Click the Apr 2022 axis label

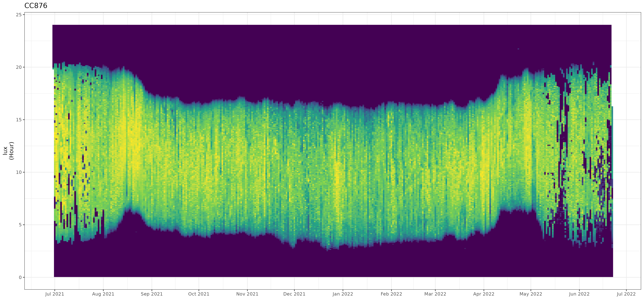tap(484, 294)
